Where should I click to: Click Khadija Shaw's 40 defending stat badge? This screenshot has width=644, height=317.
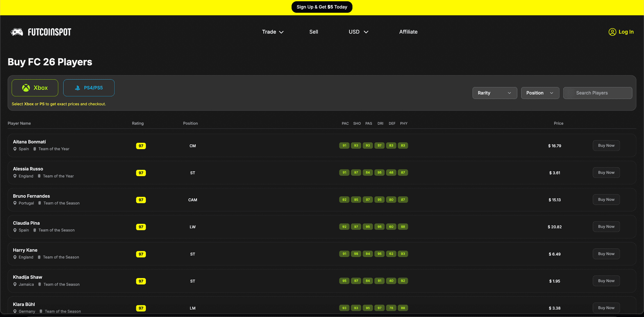pyautogui.click(x=391, y=281)
